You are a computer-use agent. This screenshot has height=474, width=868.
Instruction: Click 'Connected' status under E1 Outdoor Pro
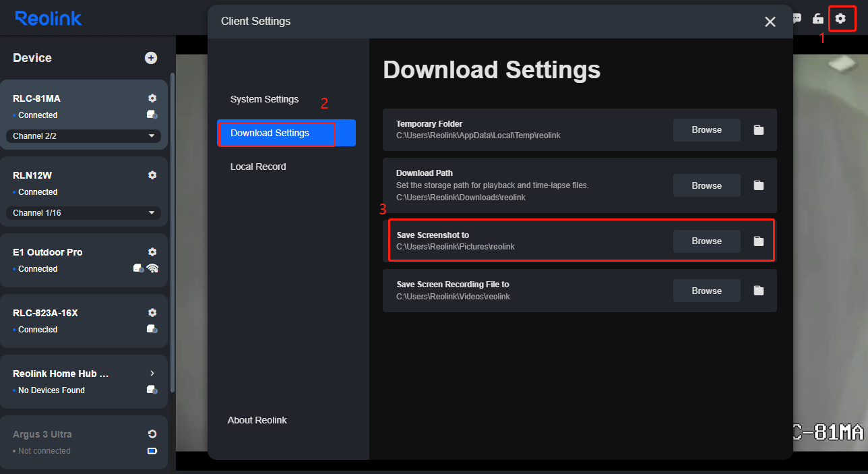(x=38, y=269)
